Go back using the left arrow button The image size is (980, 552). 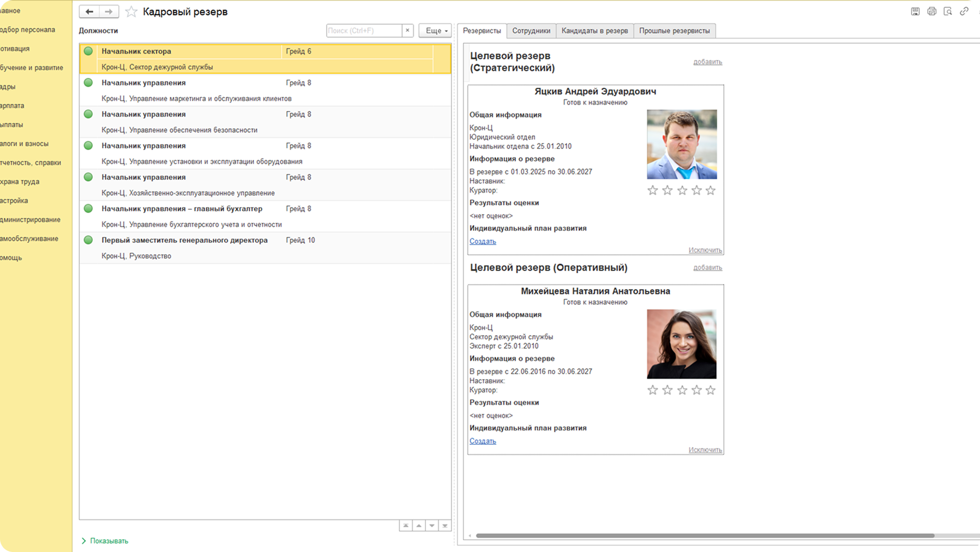(x=89, y=12)
